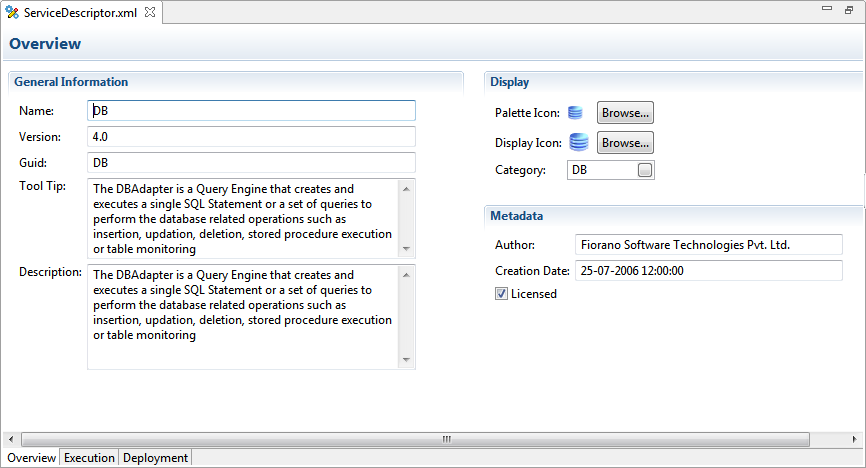Browse for a Display Icon
This screenshot has width=866, height=468.
(x=625, y=143)
